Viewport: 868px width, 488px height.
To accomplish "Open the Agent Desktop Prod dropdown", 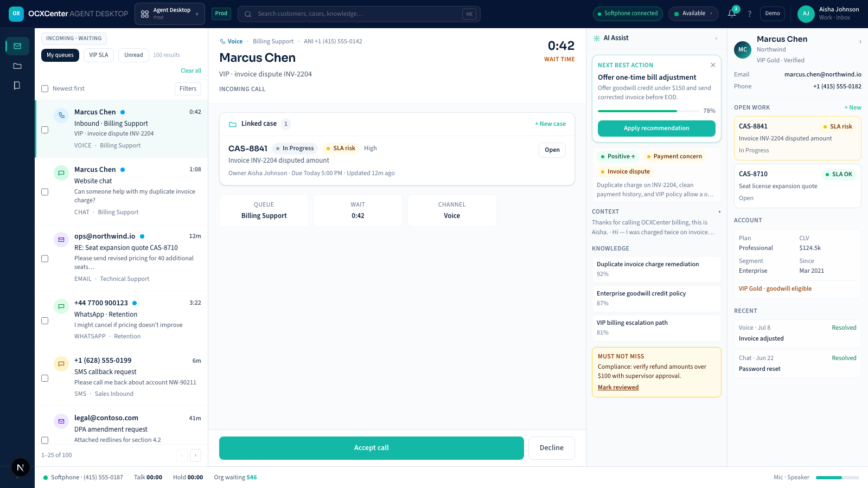I will tap(170, 14).
